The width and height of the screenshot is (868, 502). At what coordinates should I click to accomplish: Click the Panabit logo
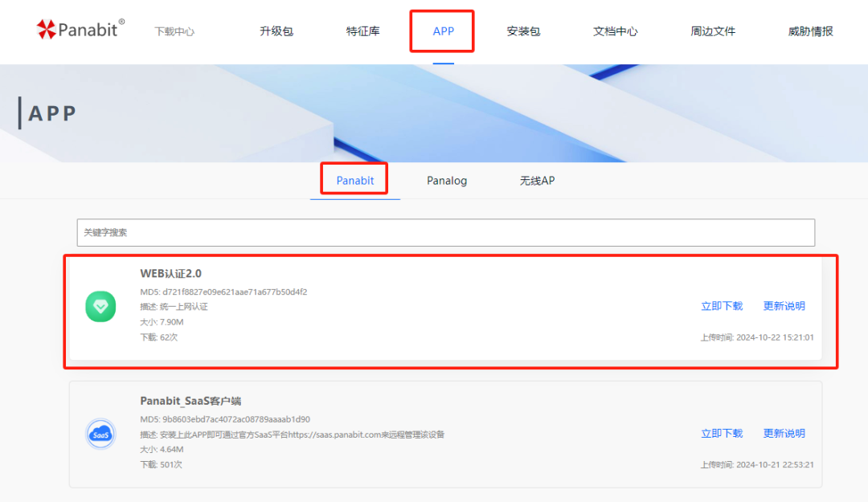coord(81,29)
